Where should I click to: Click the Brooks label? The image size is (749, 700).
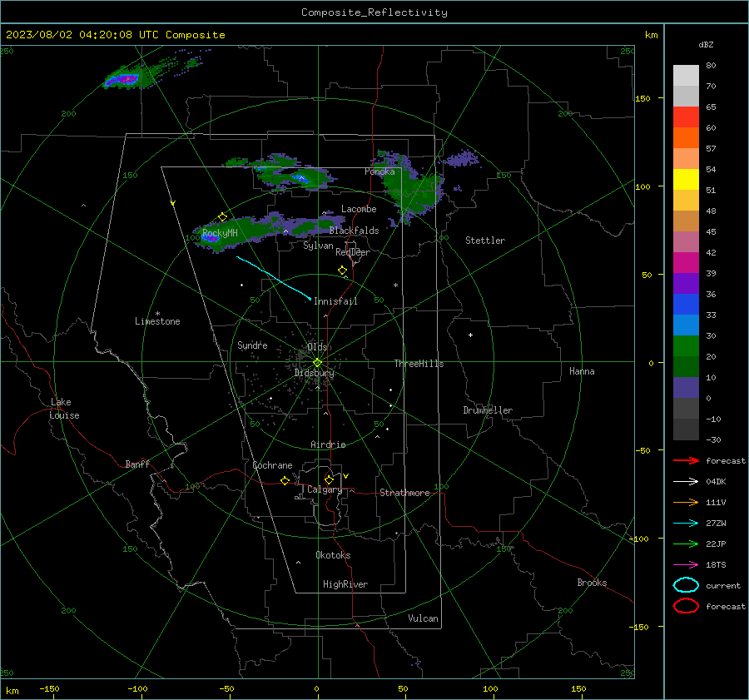pos(592,583)
